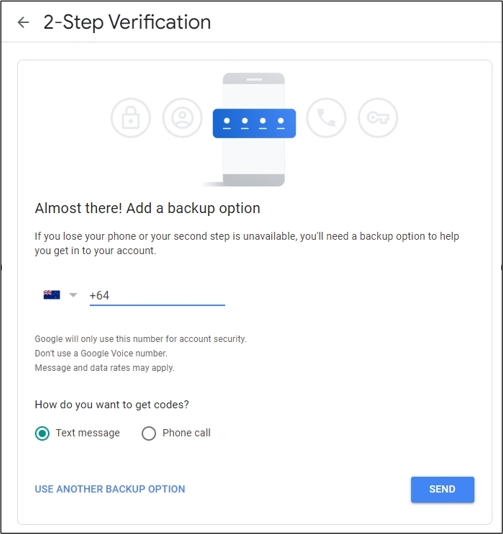503x534 pixels.
Task: Choose the Phone call label
Action: [186, 433]
